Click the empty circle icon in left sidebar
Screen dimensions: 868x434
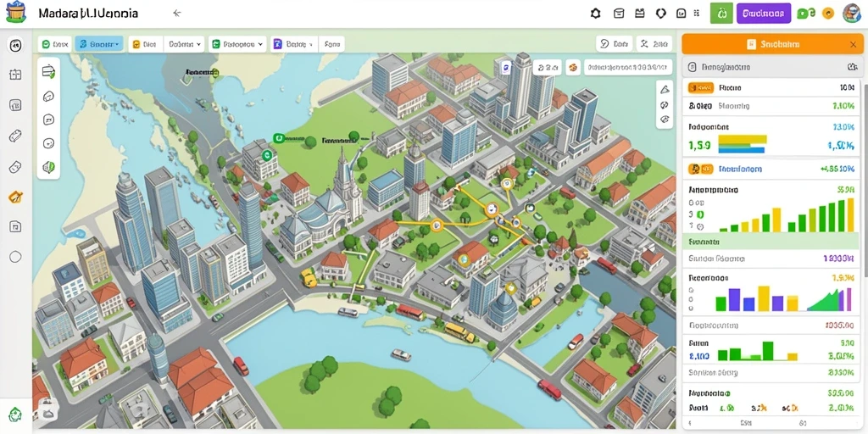(x=15, y=256)
